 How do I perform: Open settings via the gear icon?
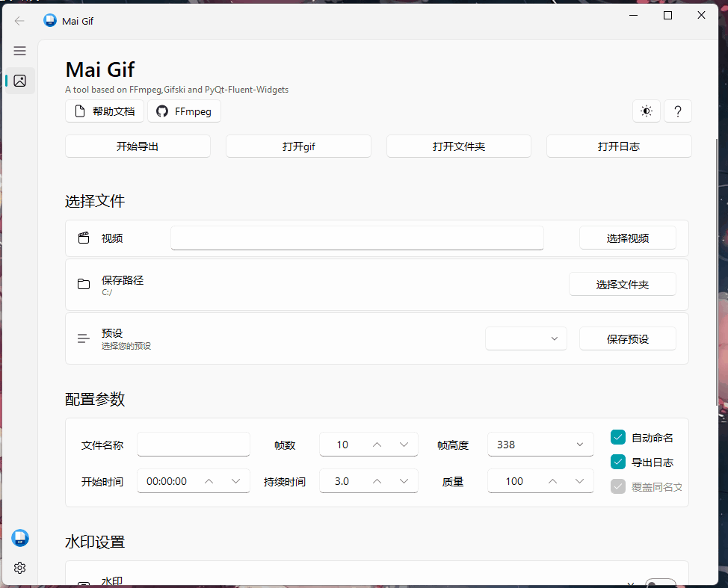click(x=19, y=568)
